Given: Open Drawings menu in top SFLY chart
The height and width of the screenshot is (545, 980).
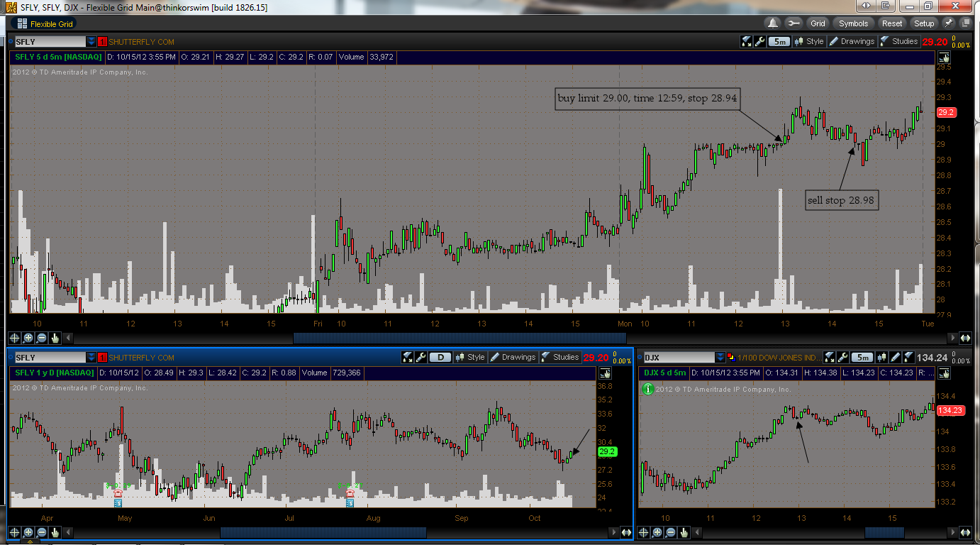Looking at the screenshot, I should click(x=852, y=41).
